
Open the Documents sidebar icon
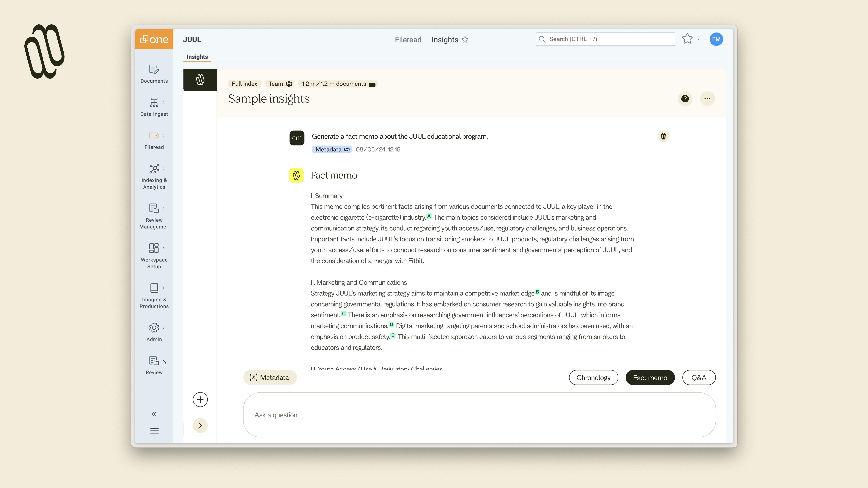tap(154, 70)
